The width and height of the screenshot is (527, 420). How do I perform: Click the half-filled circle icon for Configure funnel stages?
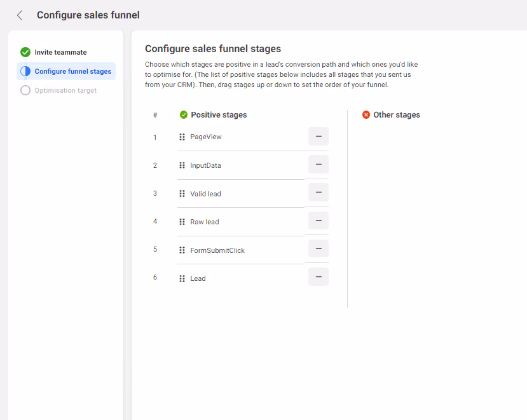click(25, 71)
